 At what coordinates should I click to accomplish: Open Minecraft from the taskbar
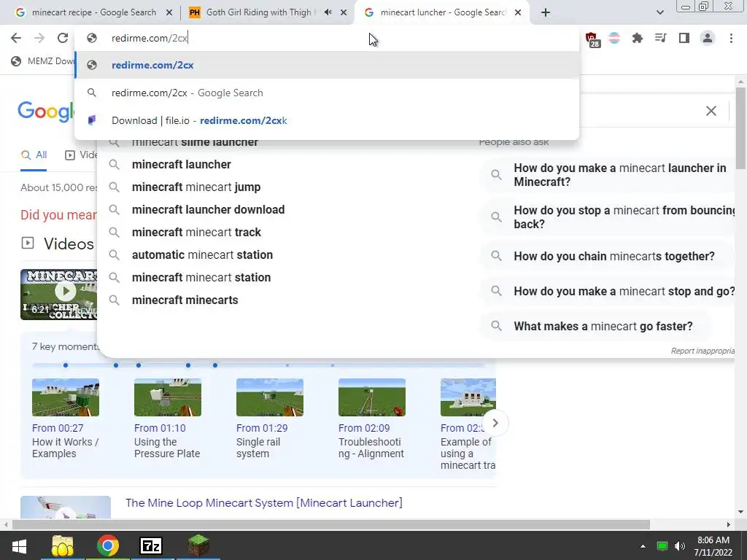click(x=198, y=545)
